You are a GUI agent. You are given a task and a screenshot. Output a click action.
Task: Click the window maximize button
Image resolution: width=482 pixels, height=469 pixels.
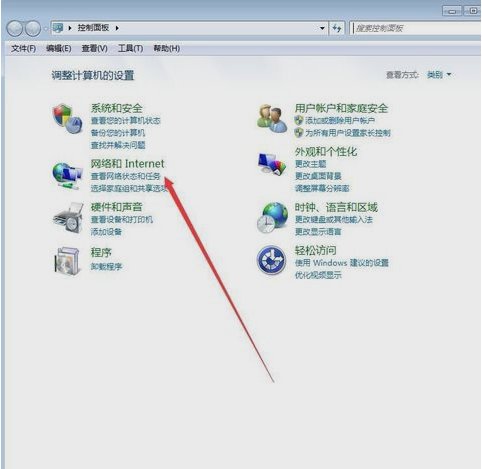pos(473,11)
